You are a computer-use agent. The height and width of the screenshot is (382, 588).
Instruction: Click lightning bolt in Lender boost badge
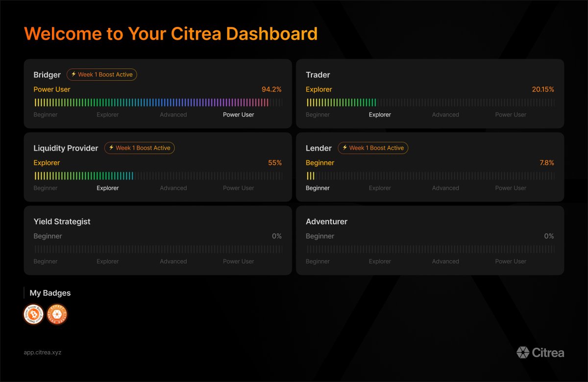pos(345,148)
